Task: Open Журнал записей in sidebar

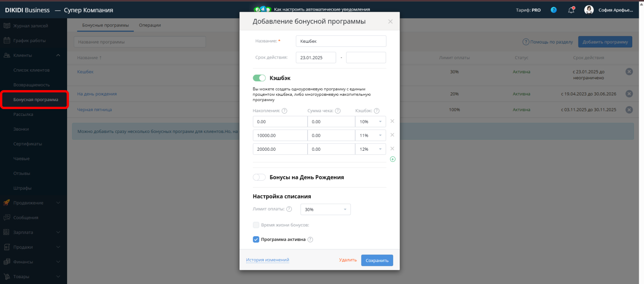Action: [x=30, y=26]
